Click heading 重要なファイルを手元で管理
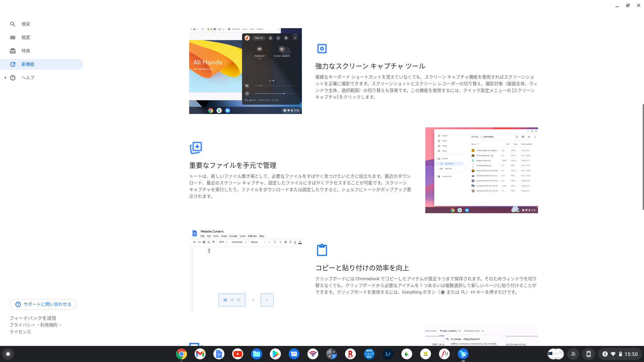Image resolution: width=644 pixels, height=362 pixels. [233, 165]
